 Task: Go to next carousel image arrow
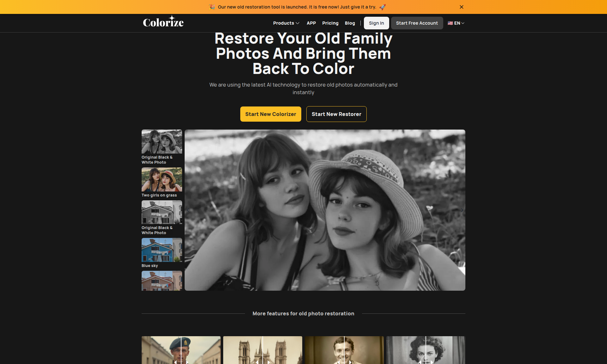point(462,210)
